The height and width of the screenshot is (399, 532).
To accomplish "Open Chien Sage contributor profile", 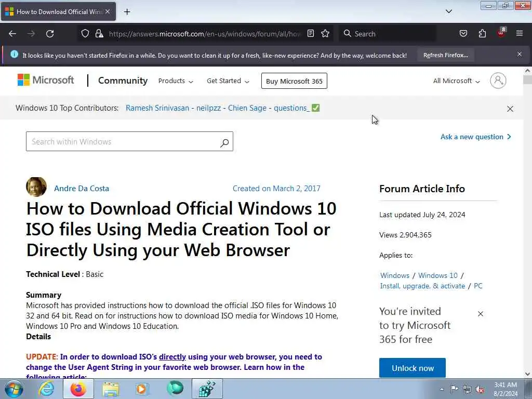I will tap(247, 108).
